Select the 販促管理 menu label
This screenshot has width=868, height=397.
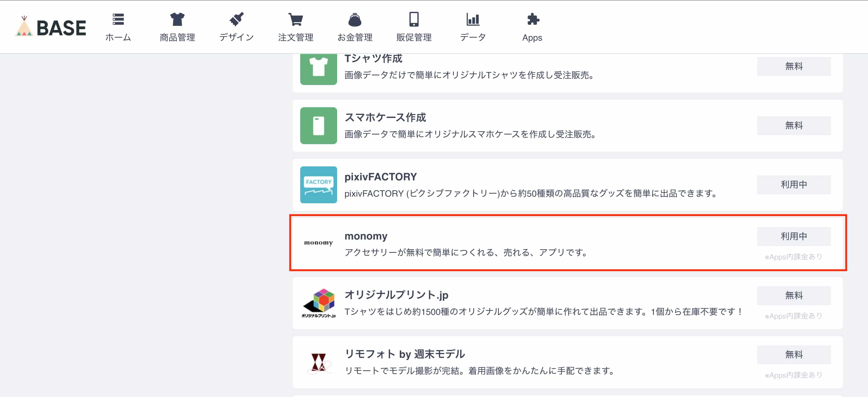click(414, 37)
